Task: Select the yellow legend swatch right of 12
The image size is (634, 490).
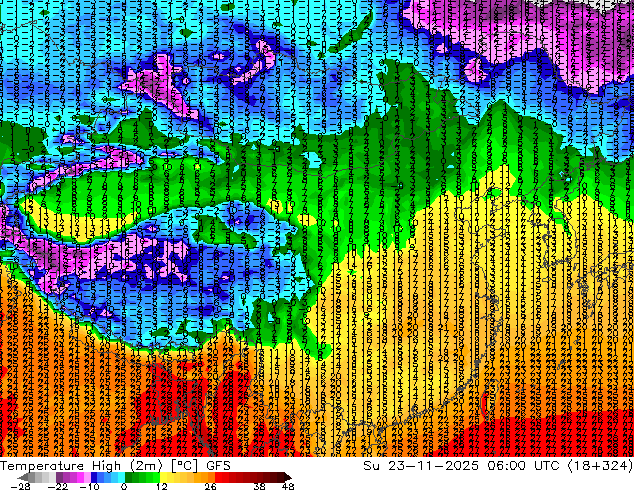Action: (x=163, y=477)
